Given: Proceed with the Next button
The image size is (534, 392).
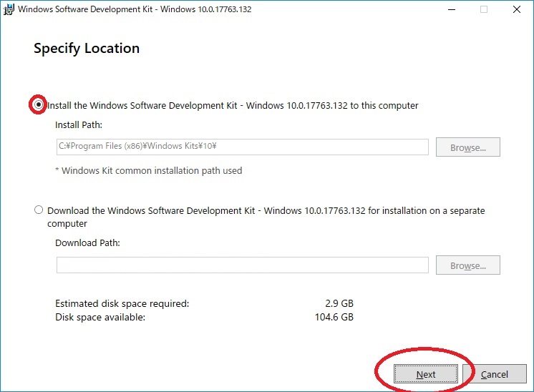Looking at the screenshot, I should point(426,374).
